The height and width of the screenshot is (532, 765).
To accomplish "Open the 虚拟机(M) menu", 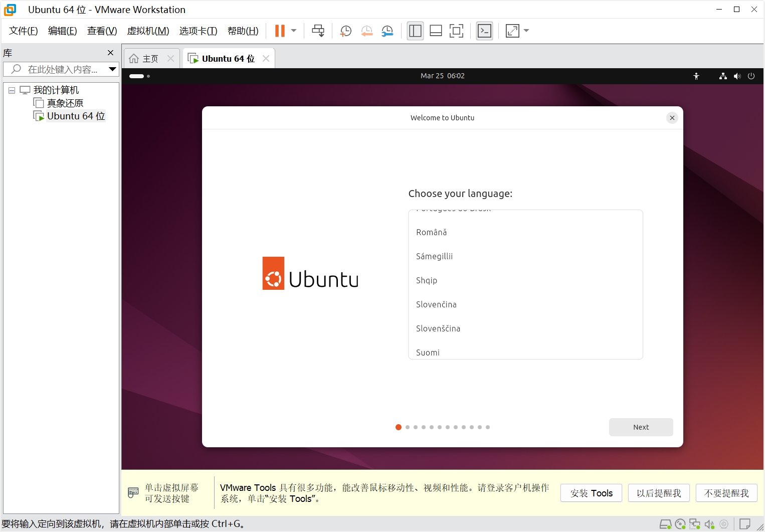I will pos(148,31).
